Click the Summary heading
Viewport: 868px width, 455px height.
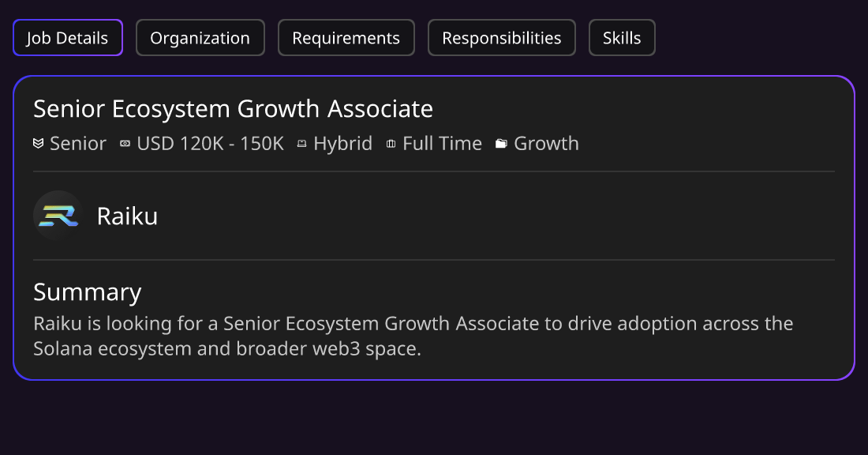(x=88, y=292)
